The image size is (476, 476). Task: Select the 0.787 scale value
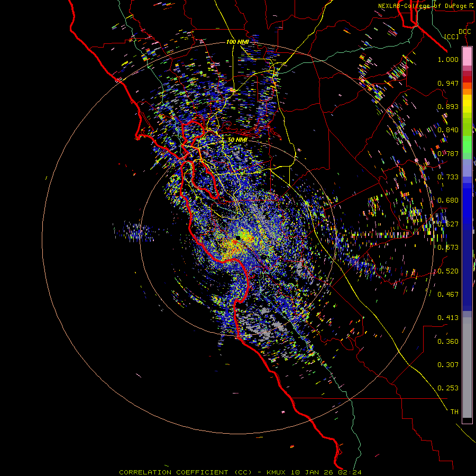[x=448, y=153]
